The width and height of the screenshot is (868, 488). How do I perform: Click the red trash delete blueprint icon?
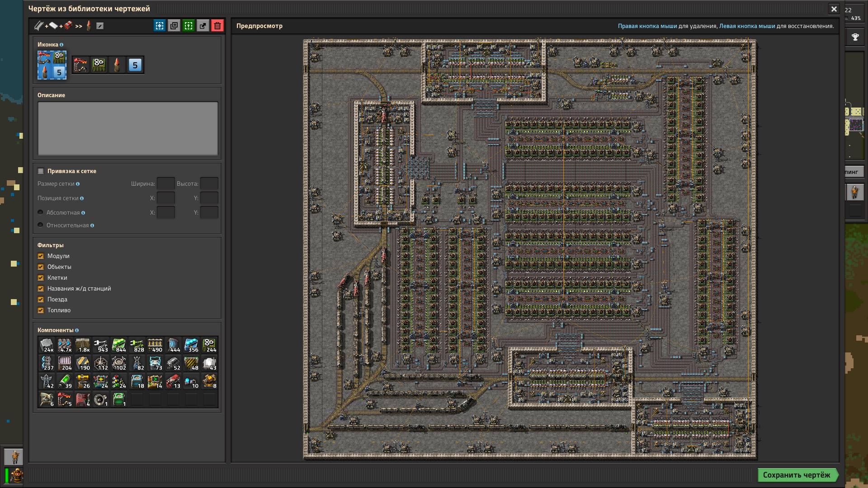coord(217,26)
